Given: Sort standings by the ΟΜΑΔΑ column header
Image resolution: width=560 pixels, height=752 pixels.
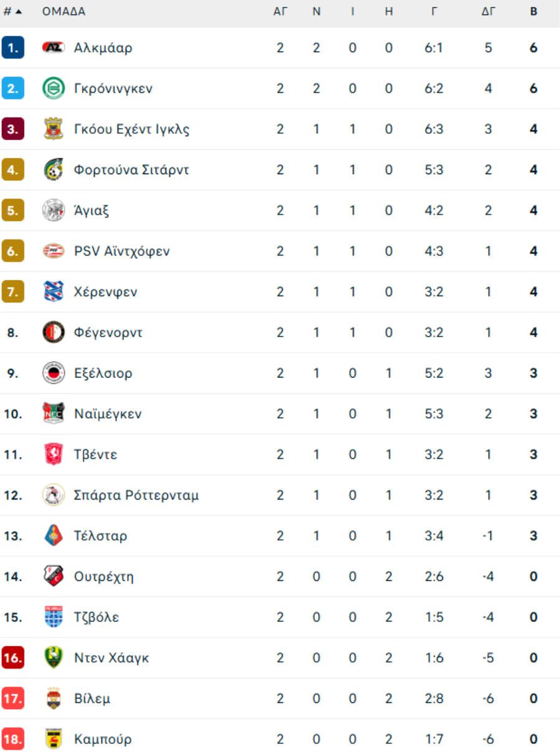Looking at the screenshot, I should 64,12.
